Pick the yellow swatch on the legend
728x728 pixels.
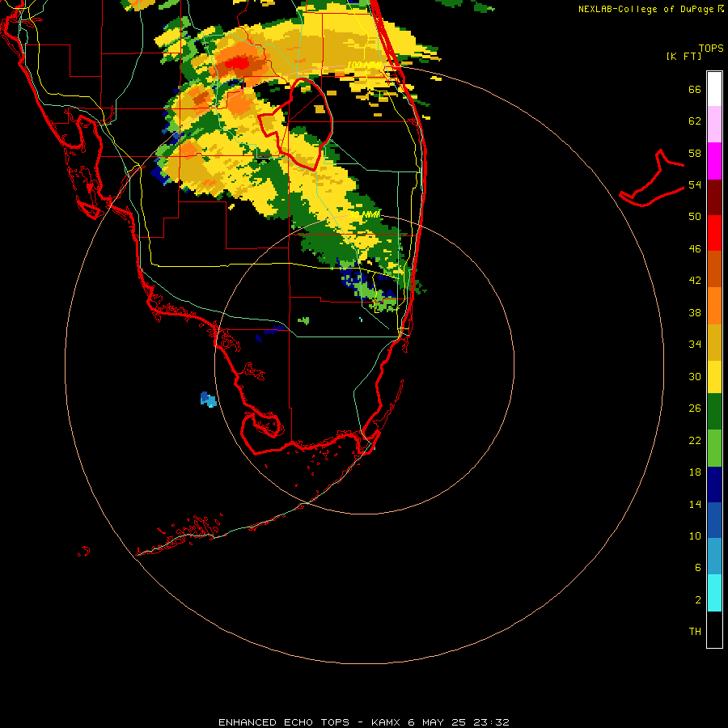click(x=714, y=377)
